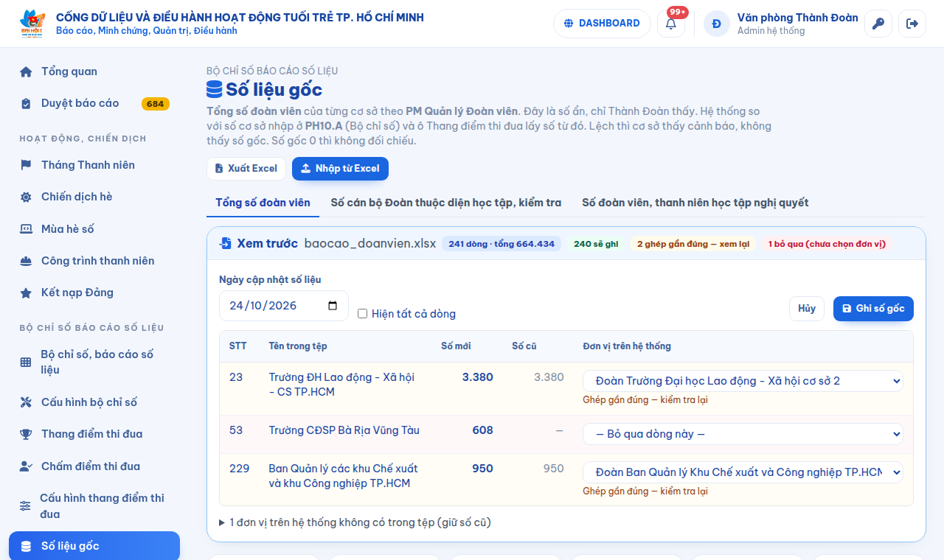Click the 684 badge on Duyệt báo cáo
This screenshot has height=560, width=944.
point(156,104)
